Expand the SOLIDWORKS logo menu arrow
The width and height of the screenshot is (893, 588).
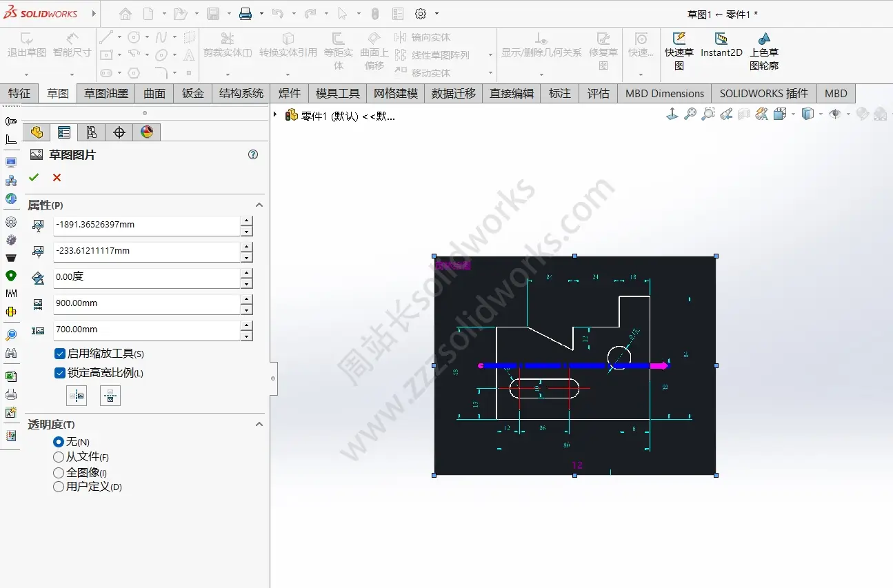[x=94, y=14]
